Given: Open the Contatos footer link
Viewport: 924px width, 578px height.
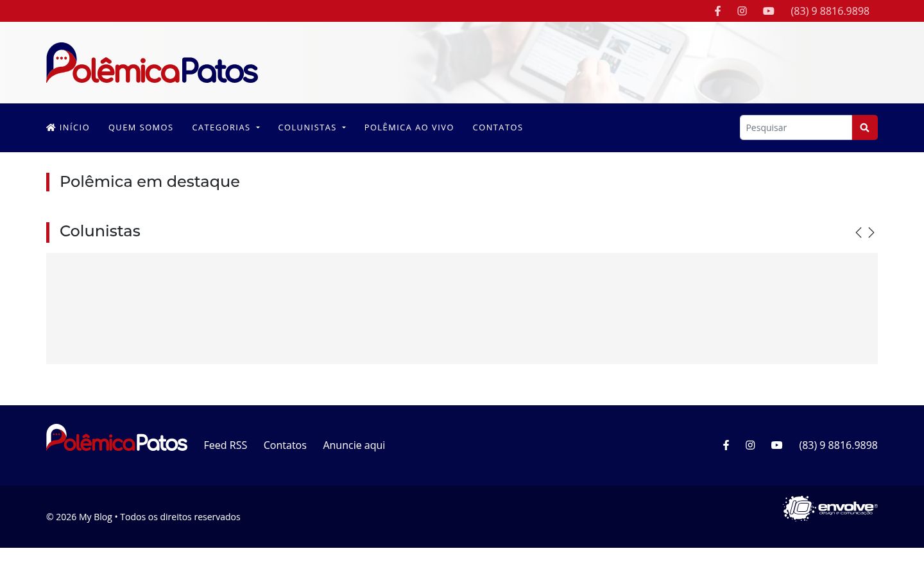Looking at the screenshot, I should (x=285, y=445).
